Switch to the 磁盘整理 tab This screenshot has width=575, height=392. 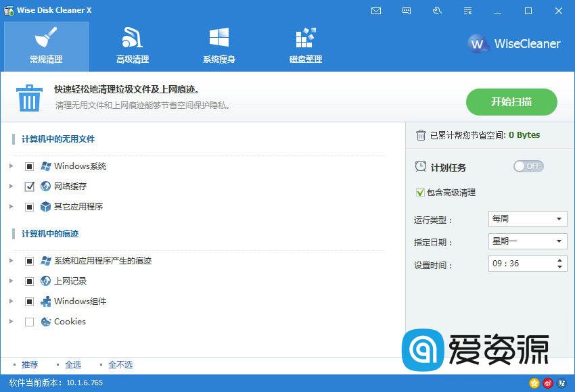(304, 46)
